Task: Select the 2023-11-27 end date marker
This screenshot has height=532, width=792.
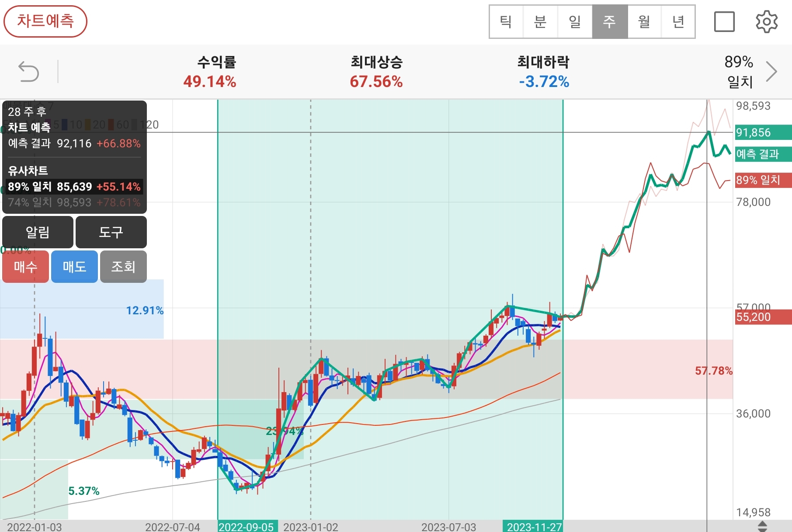Action: 534,526
